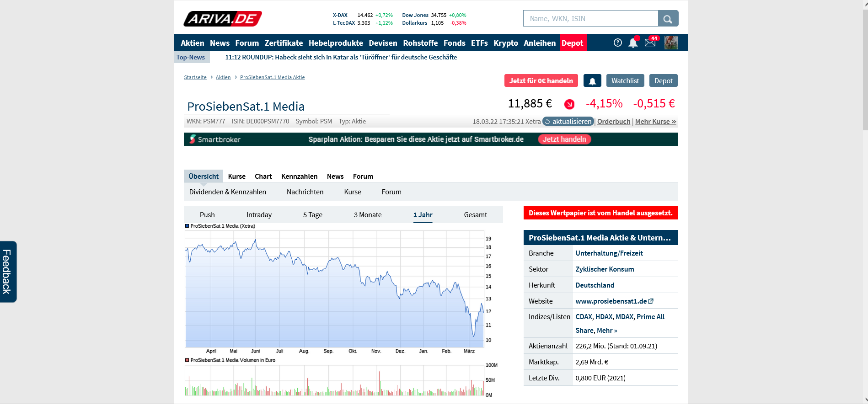Image resolution: width=868 pixels, height=406 pixels.
Task: Go to Aktien breadcrumb
Action: click(x=223, y=77)
